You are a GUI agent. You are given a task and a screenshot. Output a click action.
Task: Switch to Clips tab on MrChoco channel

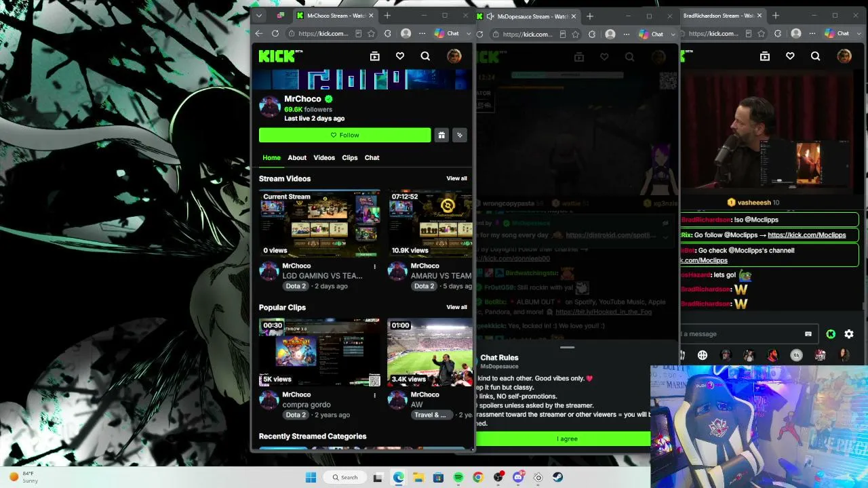(350, 157)
